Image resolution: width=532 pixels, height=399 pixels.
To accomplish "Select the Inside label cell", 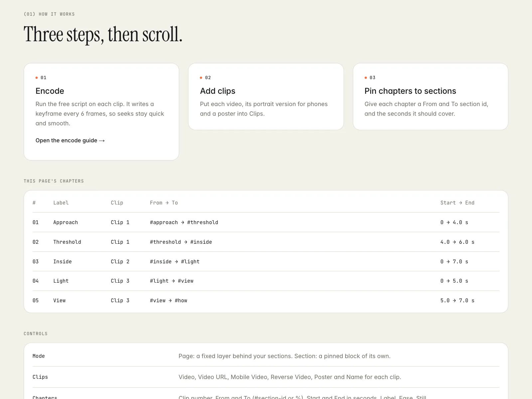I will tap(63, 262).
